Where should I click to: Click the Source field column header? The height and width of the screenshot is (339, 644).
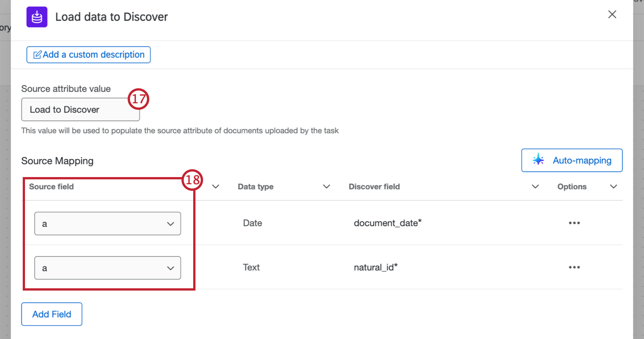[x=52, y=187]
